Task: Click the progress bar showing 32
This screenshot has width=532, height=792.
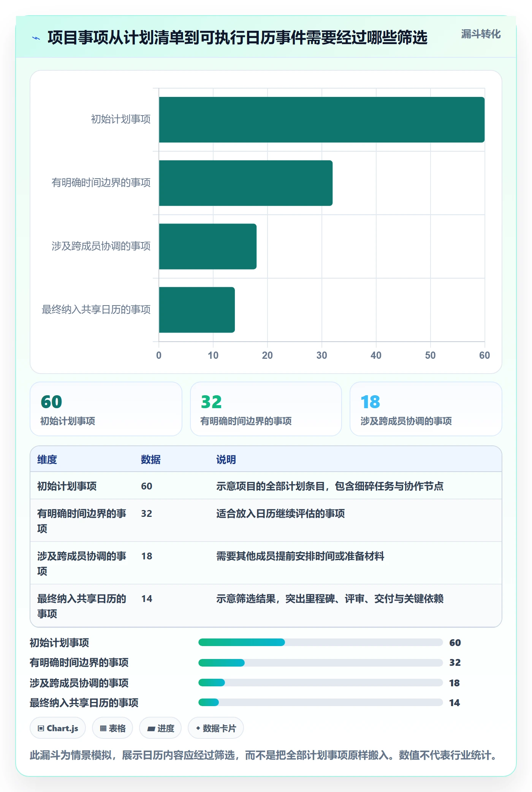Action: tap(321, 663)
